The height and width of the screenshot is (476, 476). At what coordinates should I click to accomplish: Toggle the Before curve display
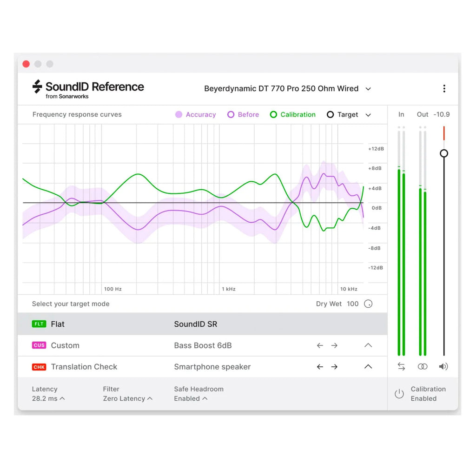click(243, 114)
